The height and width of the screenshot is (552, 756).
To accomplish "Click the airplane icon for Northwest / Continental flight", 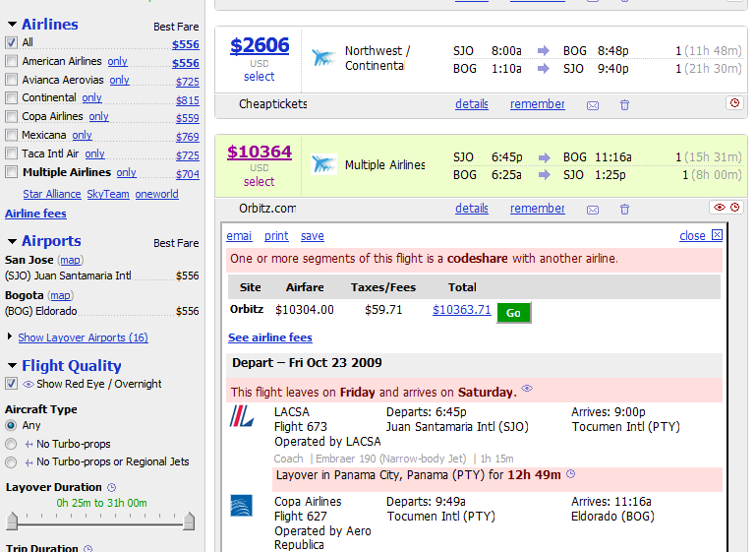I will point(323,58).
